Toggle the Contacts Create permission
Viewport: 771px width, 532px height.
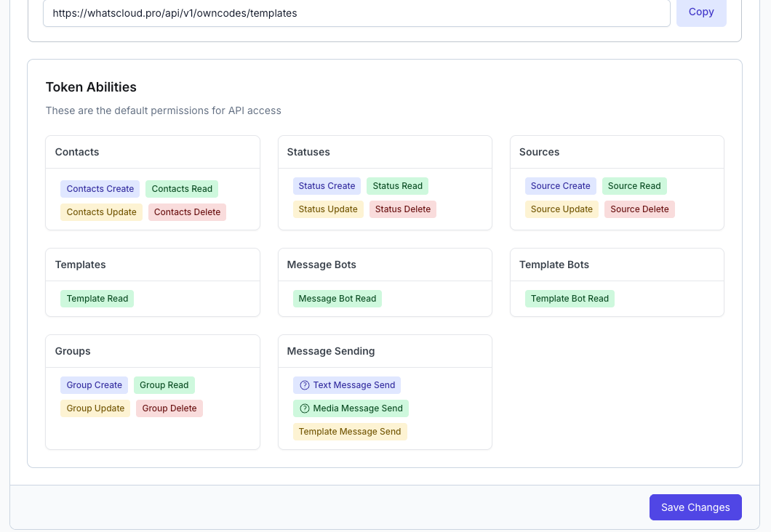pyautogui.click(x=100, y=189)
